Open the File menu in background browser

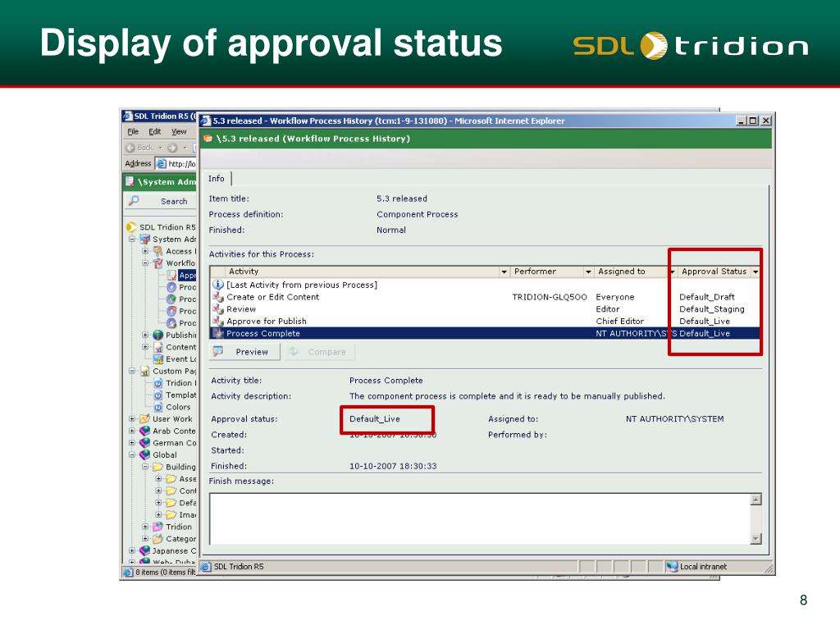coord(133,132)
